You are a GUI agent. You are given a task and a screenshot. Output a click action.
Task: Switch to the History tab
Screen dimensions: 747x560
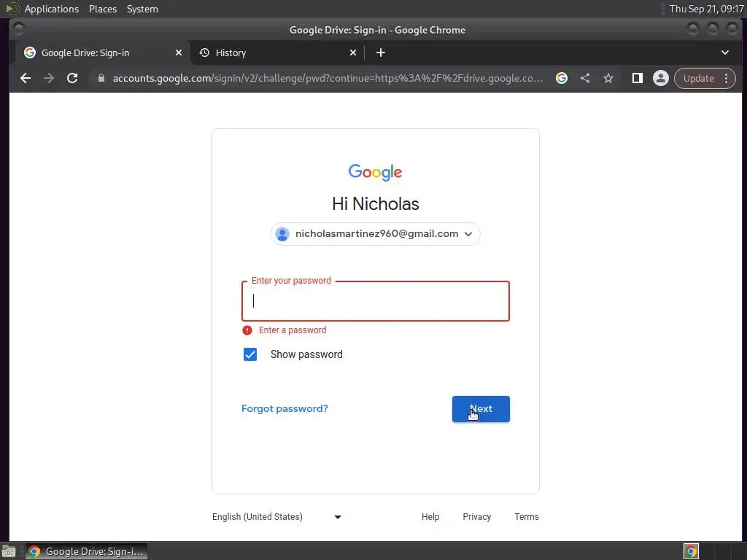tap(278, 52)
